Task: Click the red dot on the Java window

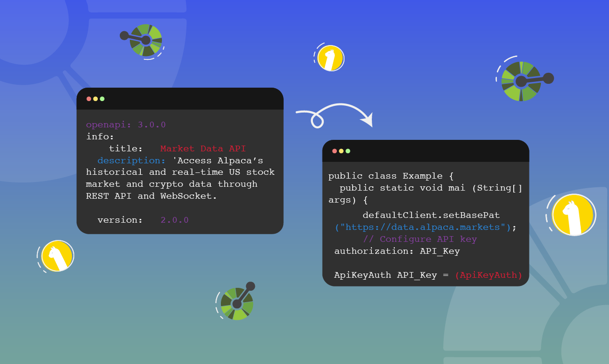Action: pos(334,151)
